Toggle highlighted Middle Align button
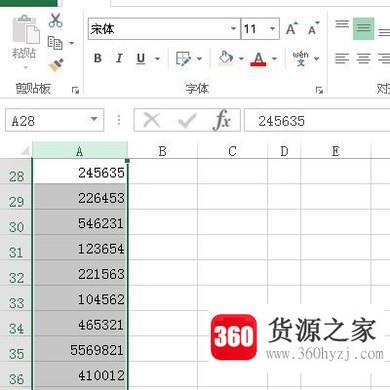This screenshot has height=390, width=390. point(363,29)
